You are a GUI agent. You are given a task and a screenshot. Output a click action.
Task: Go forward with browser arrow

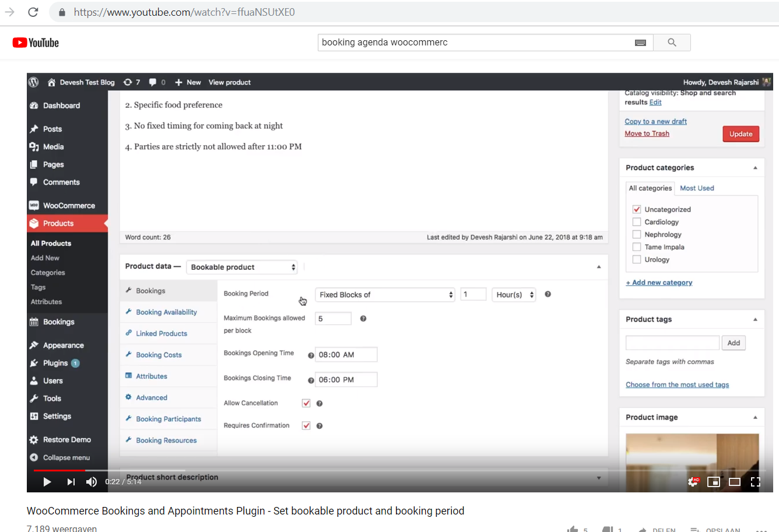click(x=10, y=12)
